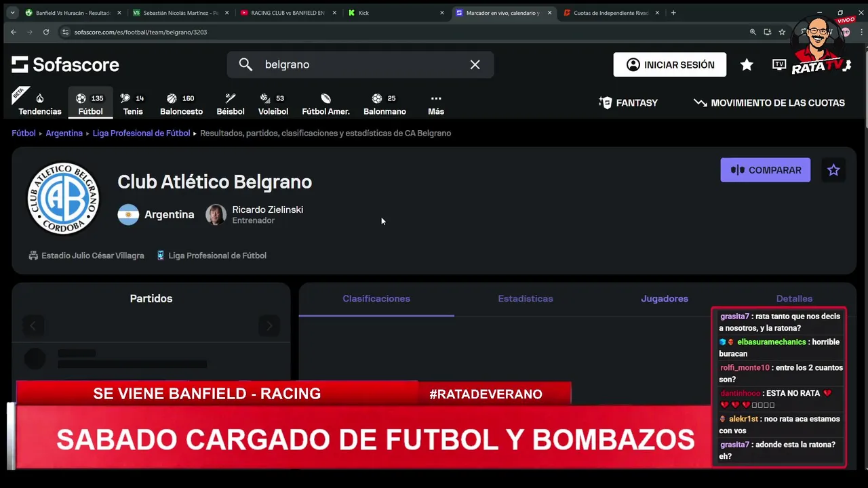
Task: Click the search field containing belgrano
Action: (x=360, y=64)
